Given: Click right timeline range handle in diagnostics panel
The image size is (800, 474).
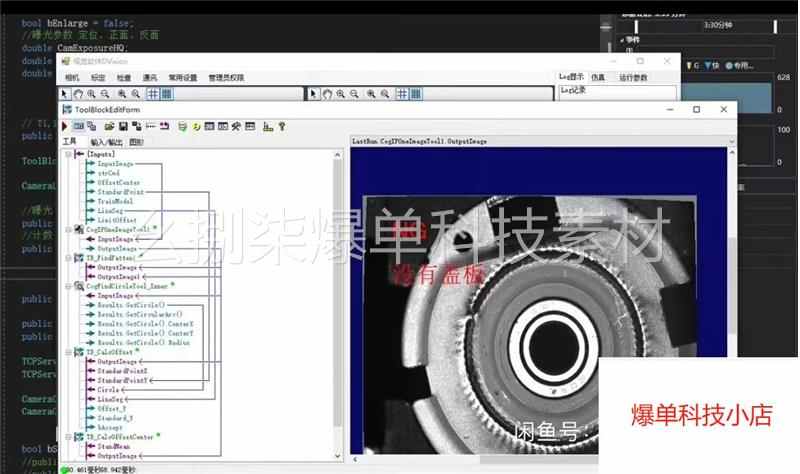Looking at the screenshot, I should pyautogui.click(x=776, y=27).
